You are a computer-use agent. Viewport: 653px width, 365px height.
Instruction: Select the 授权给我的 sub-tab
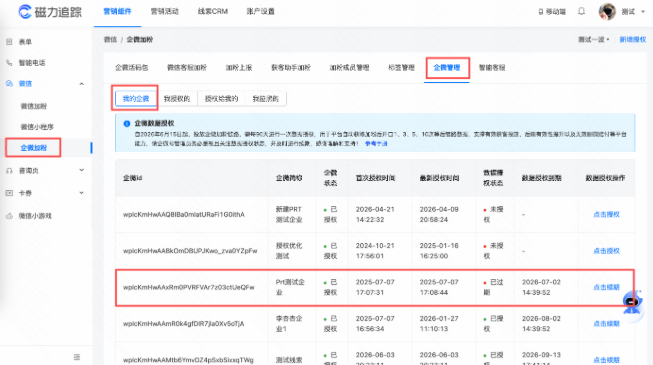[x=221, y=99]
